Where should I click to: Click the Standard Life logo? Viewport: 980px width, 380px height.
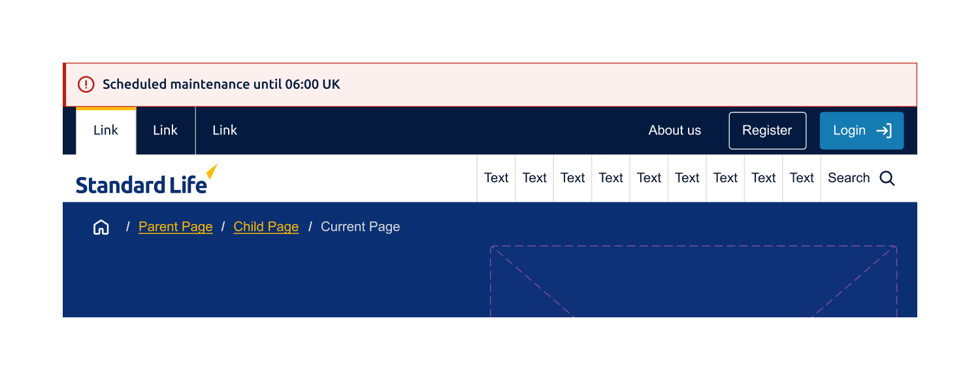pyautogui.click(x=146, y=181)
